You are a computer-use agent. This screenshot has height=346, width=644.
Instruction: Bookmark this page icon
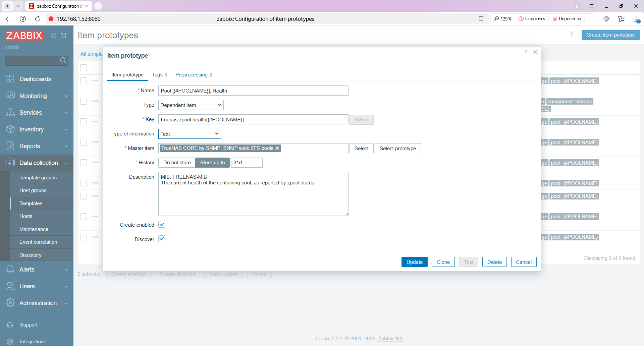(481, 19)
